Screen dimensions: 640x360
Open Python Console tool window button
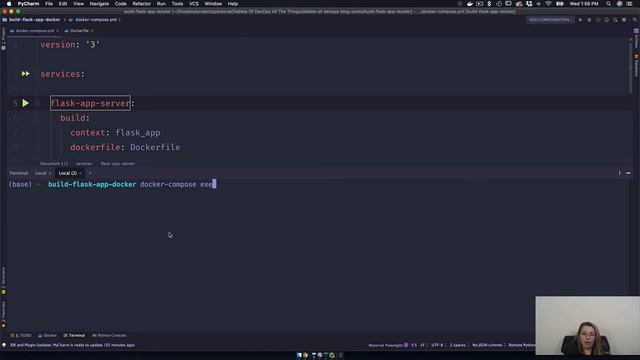[109, 336]
